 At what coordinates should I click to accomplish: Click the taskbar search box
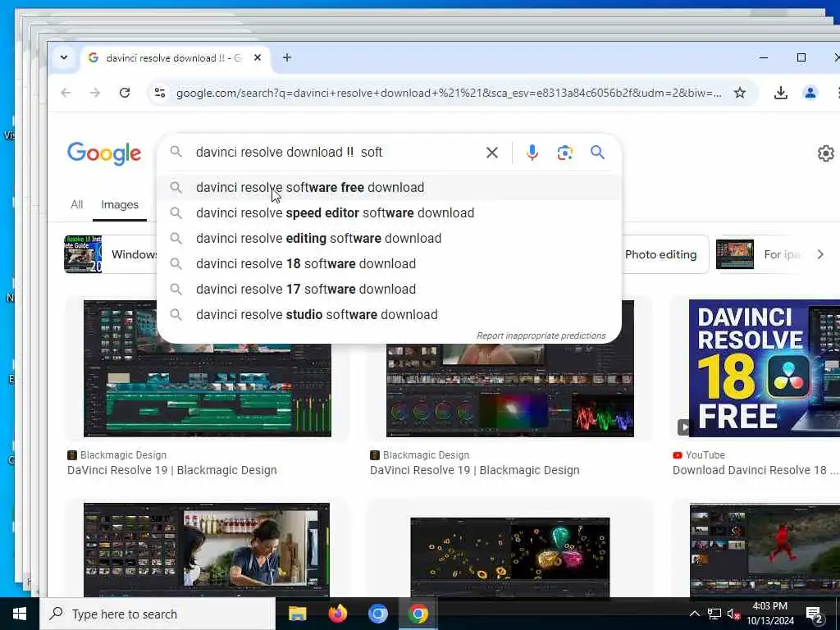click(157, 614)
